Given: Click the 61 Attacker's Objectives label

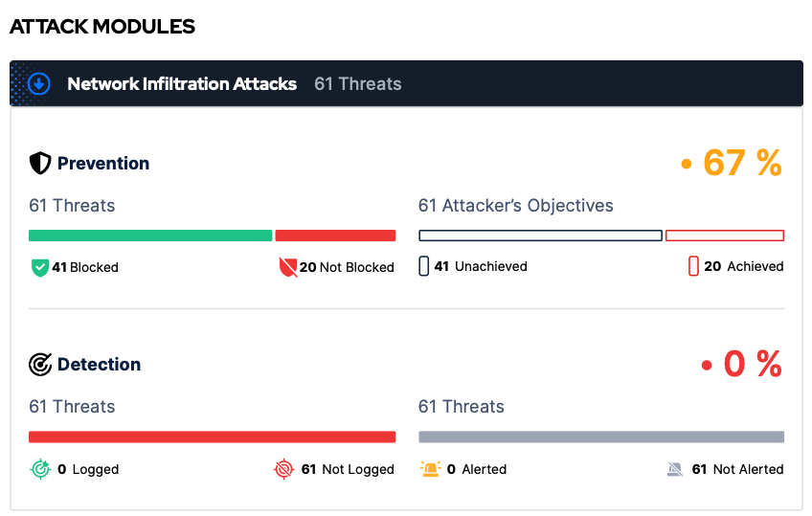Looking at the screenshot, I should point(516,206).
